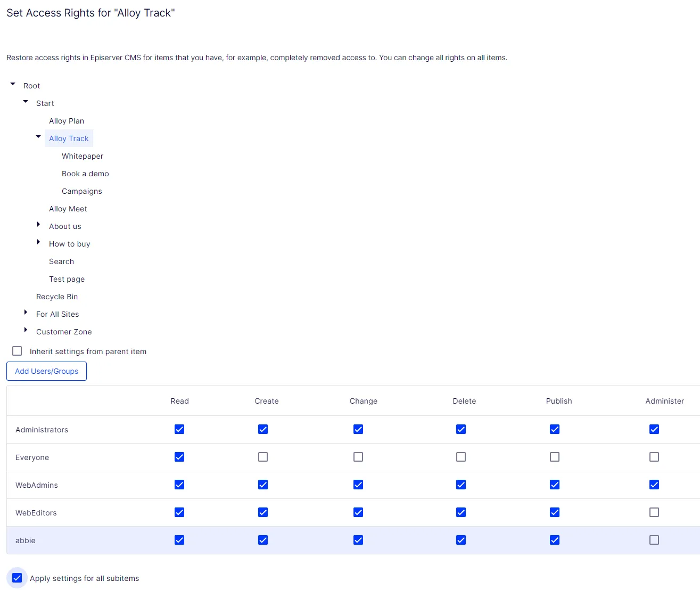Screen dimensions: 700x590
Task: Uncheck Publish for Administrators
Action: 555,429
